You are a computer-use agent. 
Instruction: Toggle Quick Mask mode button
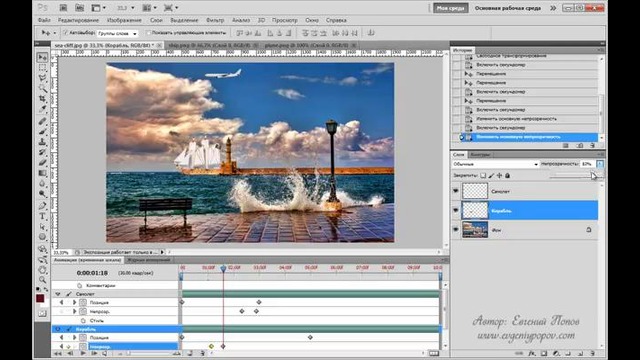tap(42, 313)
